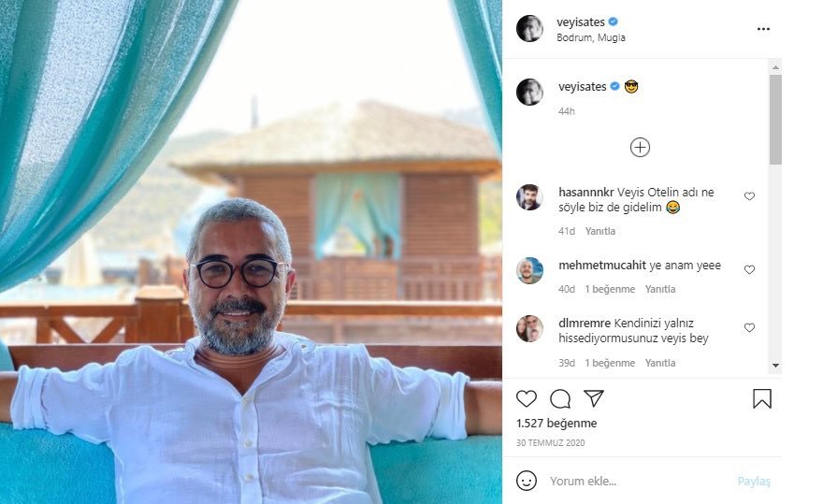Save post with the bookmark icon
823x504 pixels.
coord(761,399)
